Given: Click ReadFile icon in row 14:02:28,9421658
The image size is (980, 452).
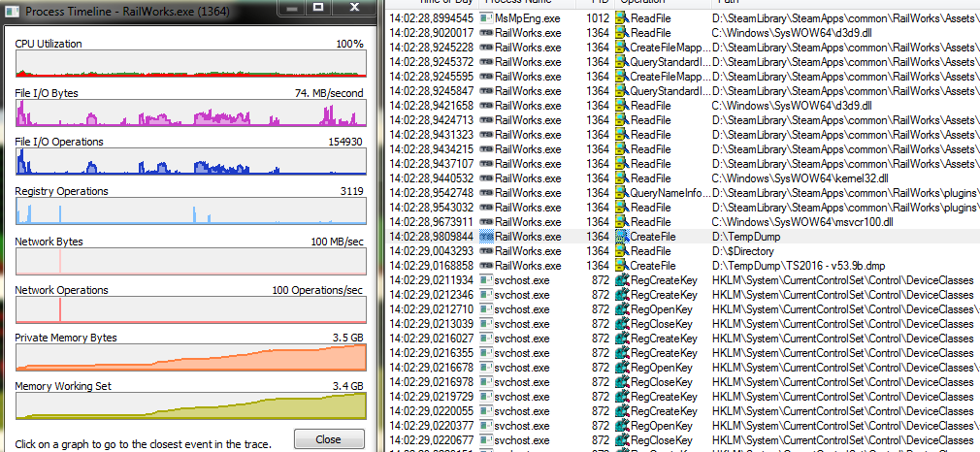Looking at the screenshot, I should click(621, 106).
